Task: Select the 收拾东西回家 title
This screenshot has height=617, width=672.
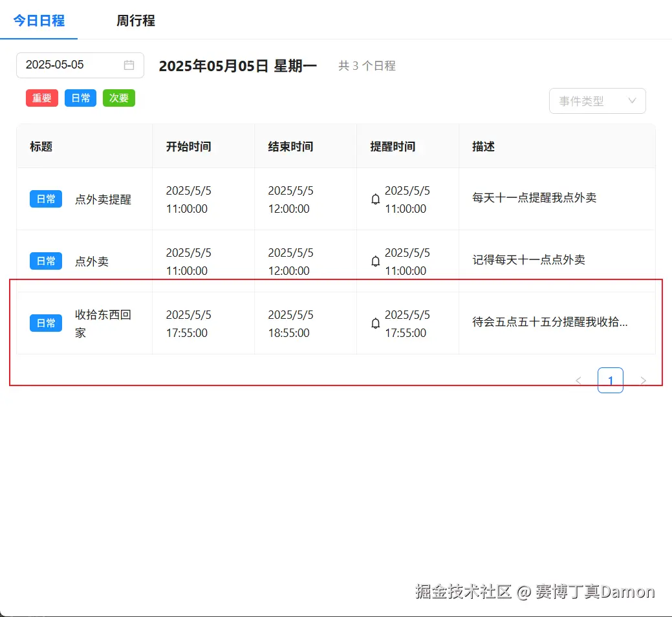Action: [x=103, y=323]
